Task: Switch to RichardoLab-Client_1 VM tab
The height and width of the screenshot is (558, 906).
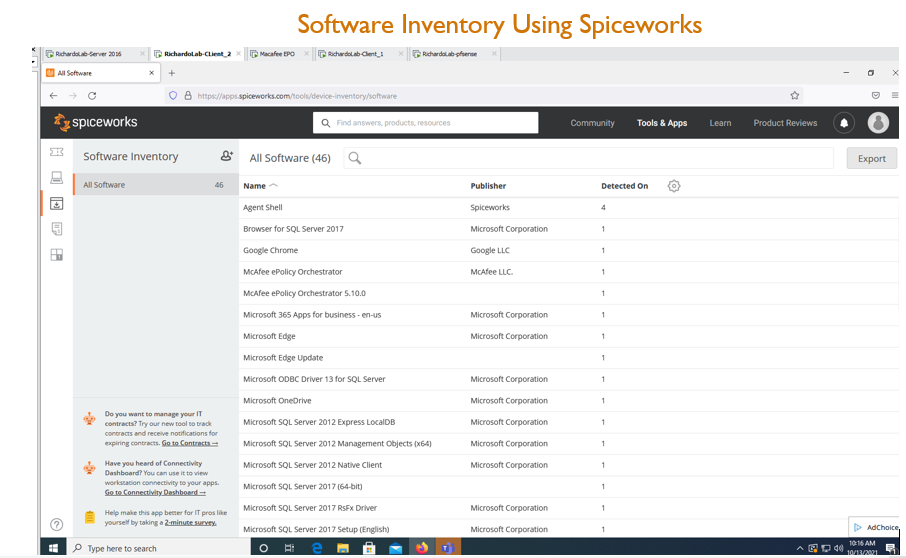Action: [359, 54]
